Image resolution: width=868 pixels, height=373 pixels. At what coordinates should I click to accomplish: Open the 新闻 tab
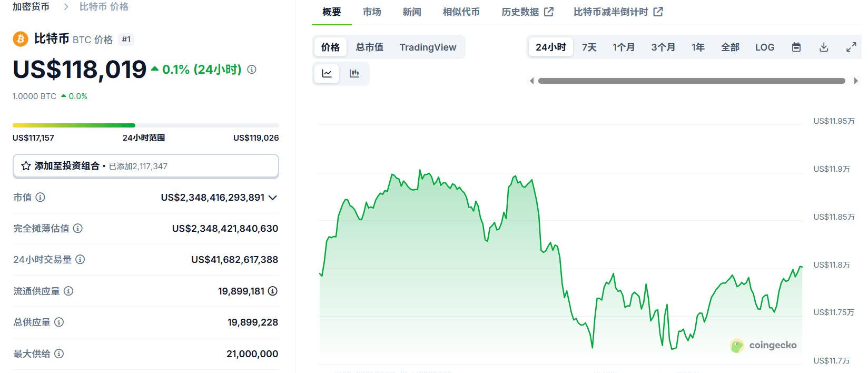click(412, 12)
